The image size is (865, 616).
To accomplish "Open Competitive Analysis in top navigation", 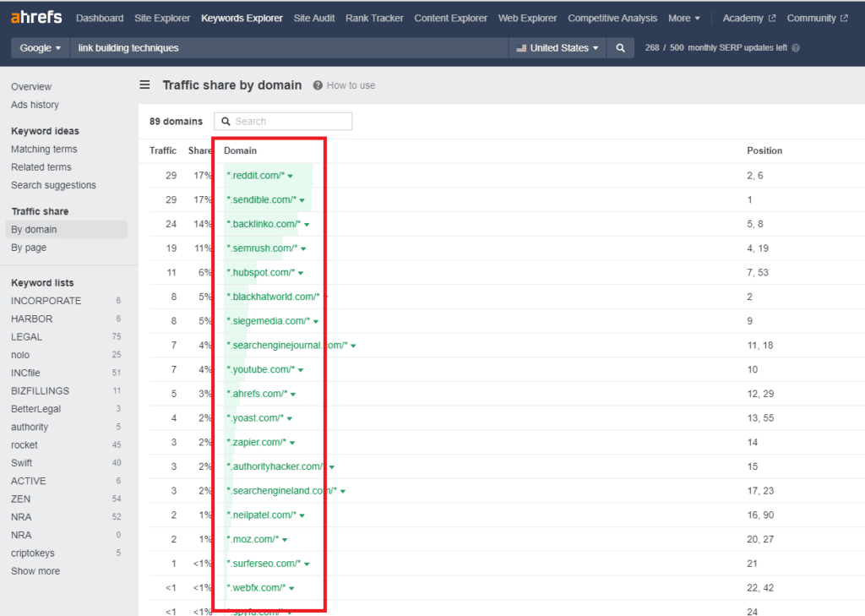I will coord(612,19).
